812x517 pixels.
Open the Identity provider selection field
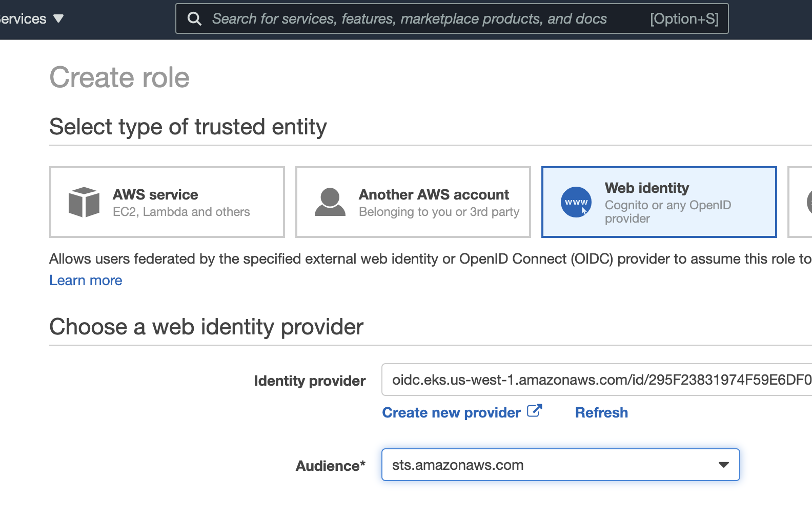coord(597,380)
